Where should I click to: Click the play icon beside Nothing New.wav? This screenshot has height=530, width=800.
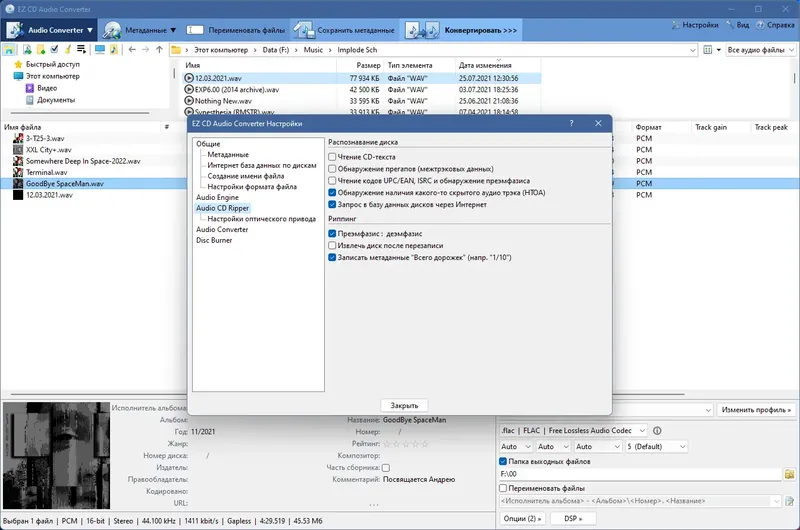[189, 101]
